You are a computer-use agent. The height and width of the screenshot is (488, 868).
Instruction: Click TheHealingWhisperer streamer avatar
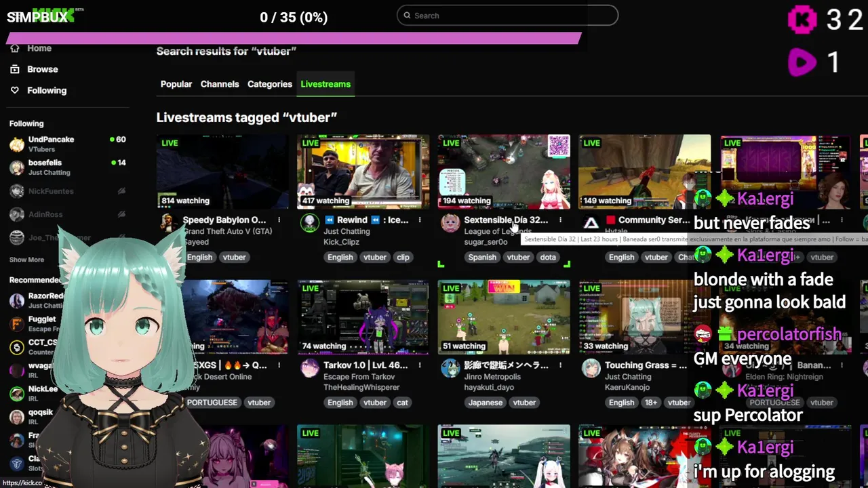tap(310, 368)
